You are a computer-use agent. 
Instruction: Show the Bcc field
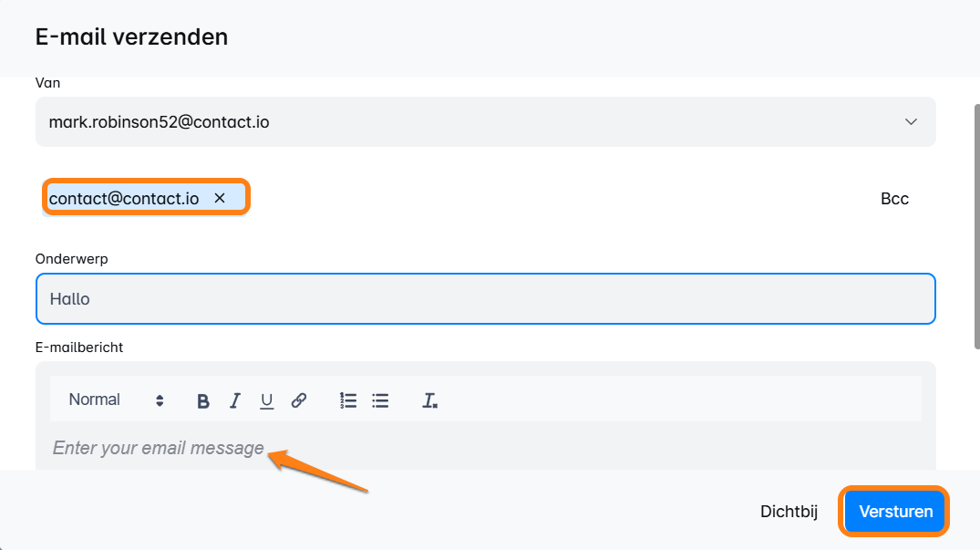pyautogui.click(x=894, y=199)
